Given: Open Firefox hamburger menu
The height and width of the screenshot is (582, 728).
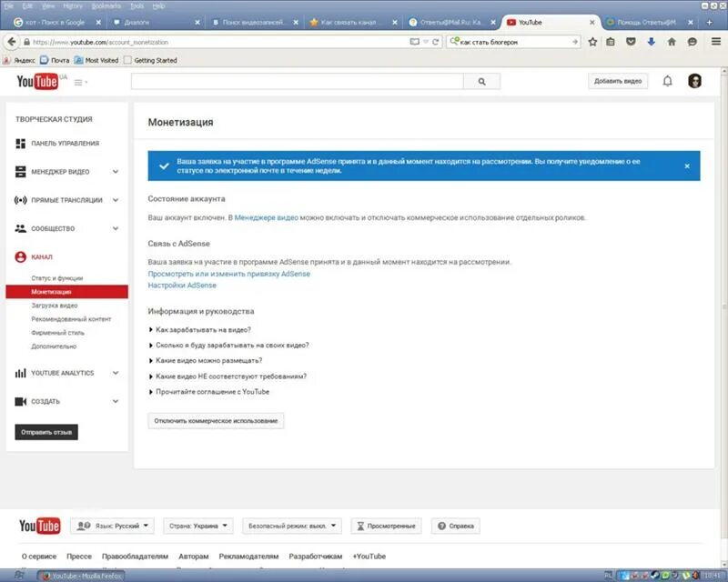Looking at the screenshot, I should 716,42.
